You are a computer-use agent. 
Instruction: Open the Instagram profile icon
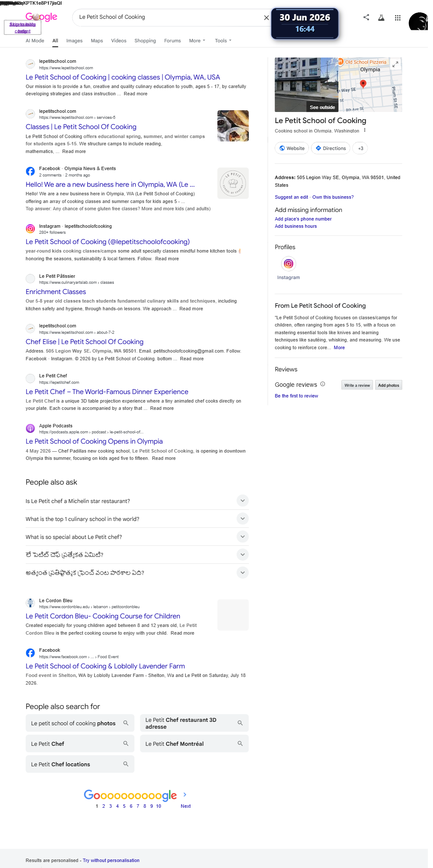point(289,264)
